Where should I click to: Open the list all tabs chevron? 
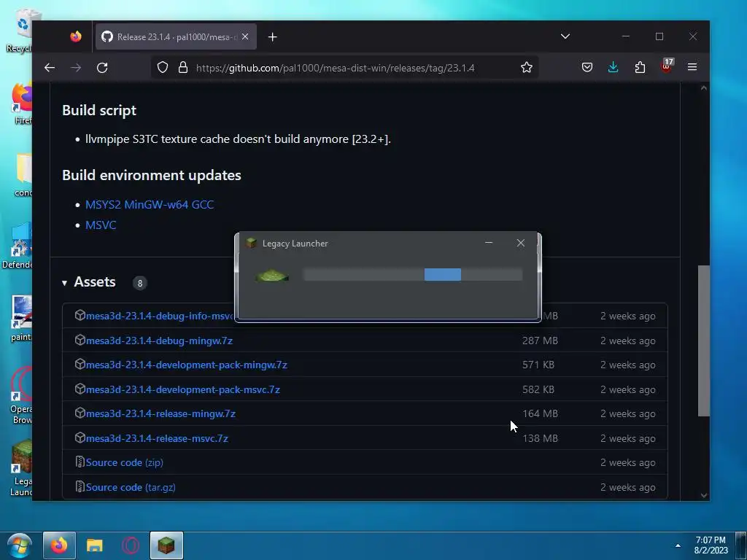point(565,36)
